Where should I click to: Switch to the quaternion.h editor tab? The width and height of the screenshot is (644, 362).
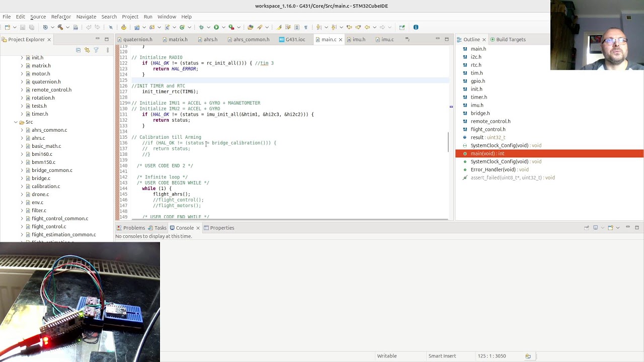(134, 39)
